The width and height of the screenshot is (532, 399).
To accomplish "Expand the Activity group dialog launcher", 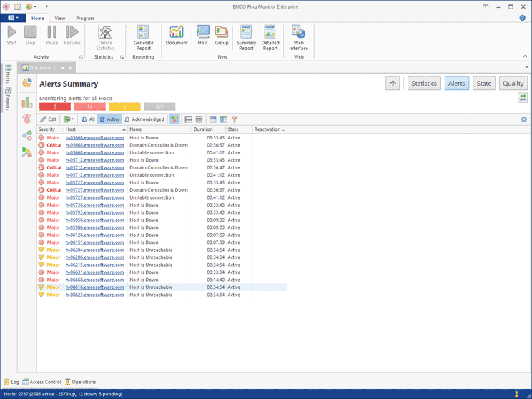I will pos(82,57).
